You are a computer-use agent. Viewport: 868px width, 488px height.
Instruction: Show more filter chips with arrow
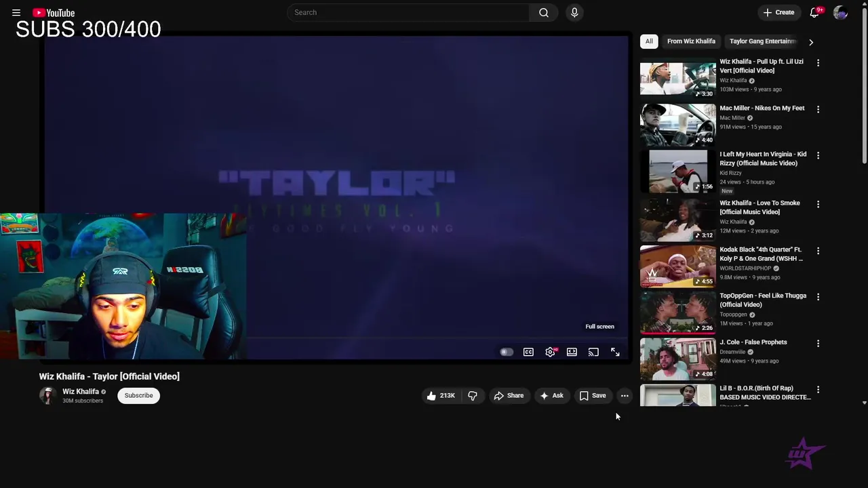coord(811,42)
